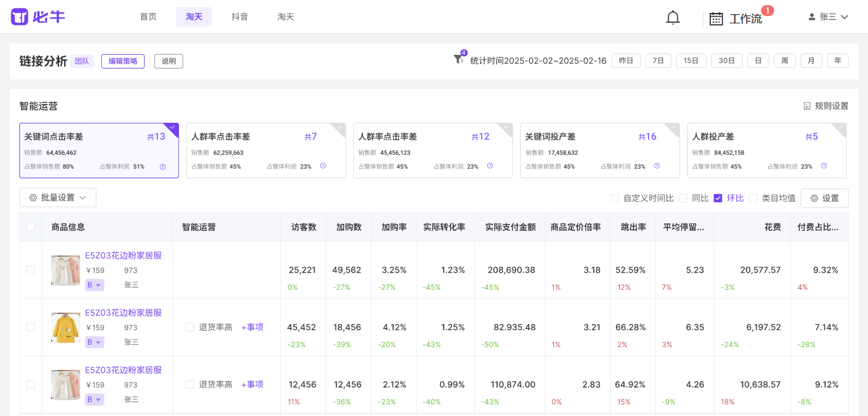Enable the 同比 checkbox
This screenshot has width=868, height=416.
point(683,198)
